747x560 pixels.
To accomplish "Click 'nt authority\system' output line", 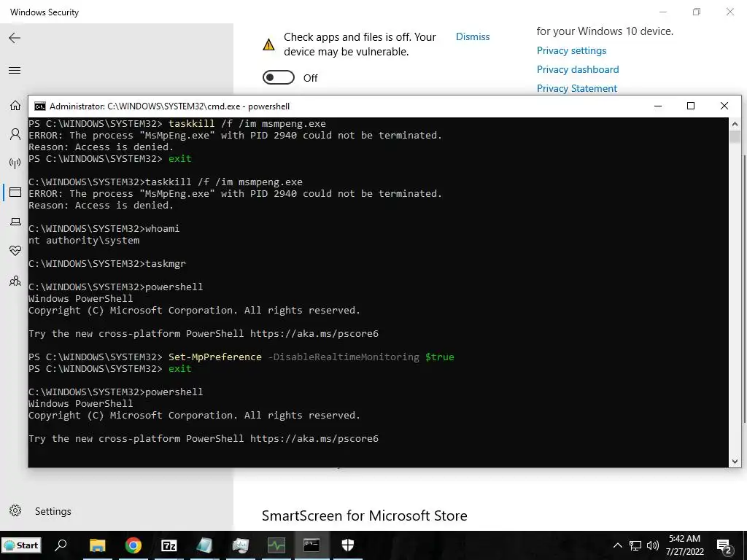I will tap(84, 241).
